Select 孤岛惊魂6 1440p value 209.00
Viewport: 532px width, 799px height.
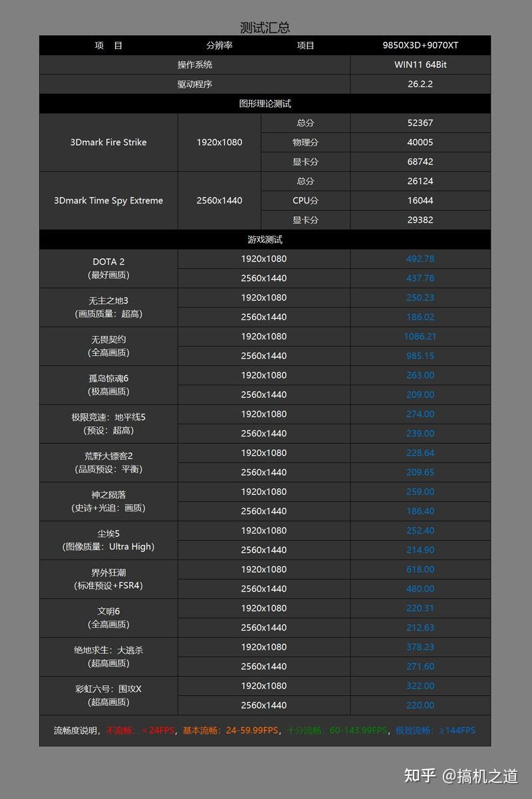click(420, 395)
